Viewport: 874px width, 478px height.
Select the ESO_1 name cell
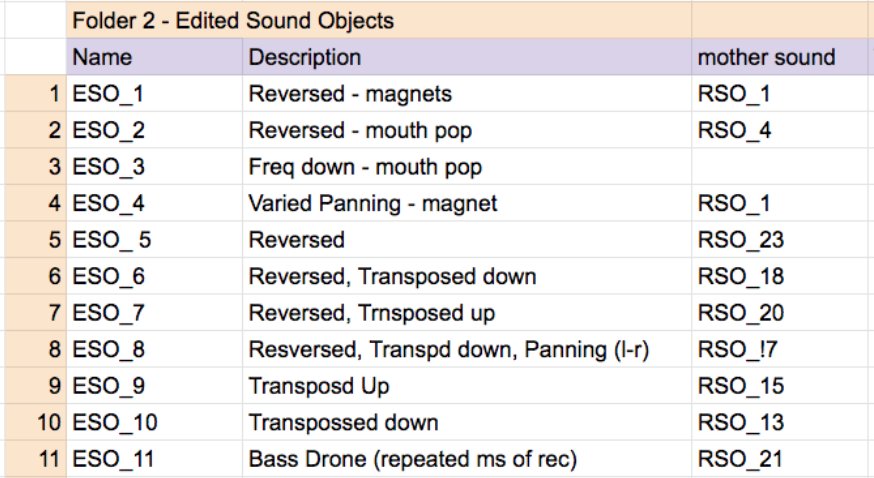(x=155, y=94)
